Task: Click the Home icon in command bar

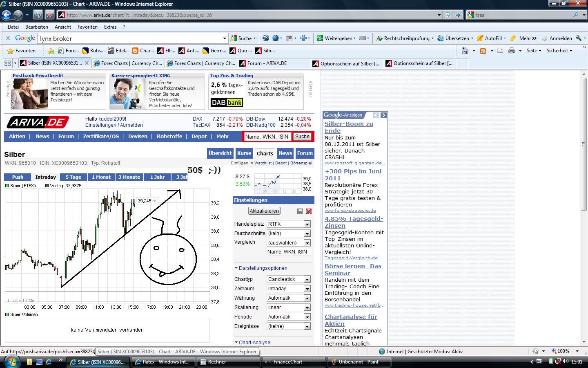Action: (465, 51)
